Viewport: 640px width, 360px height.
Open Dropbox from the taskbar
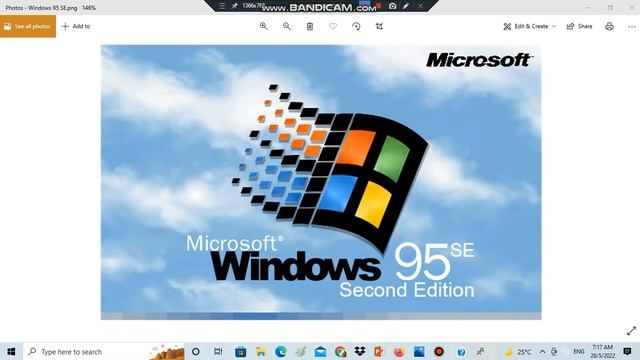[360, 351]
